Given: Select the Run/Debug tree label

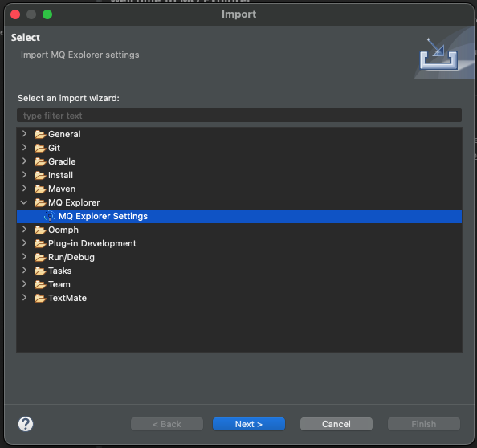Looking at the screenshot, I should [71, 257].
